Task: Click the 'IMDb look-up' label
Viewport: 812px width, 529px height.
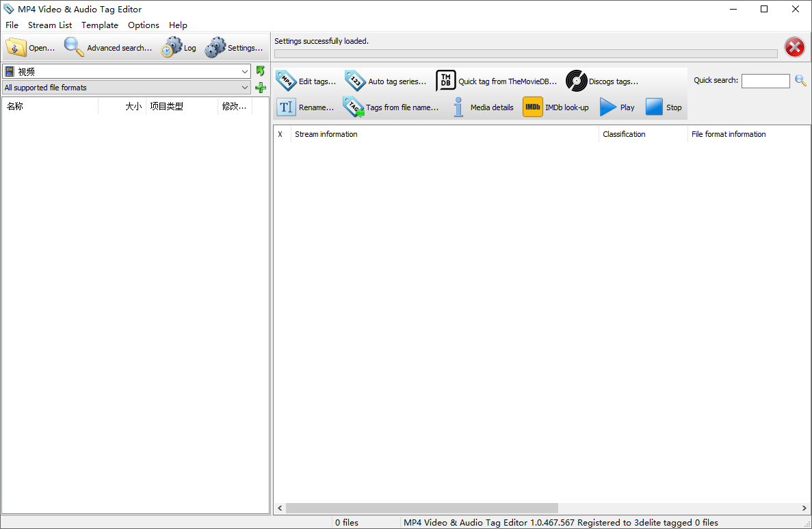Action: pyautogui.click(x=566, y=107)
